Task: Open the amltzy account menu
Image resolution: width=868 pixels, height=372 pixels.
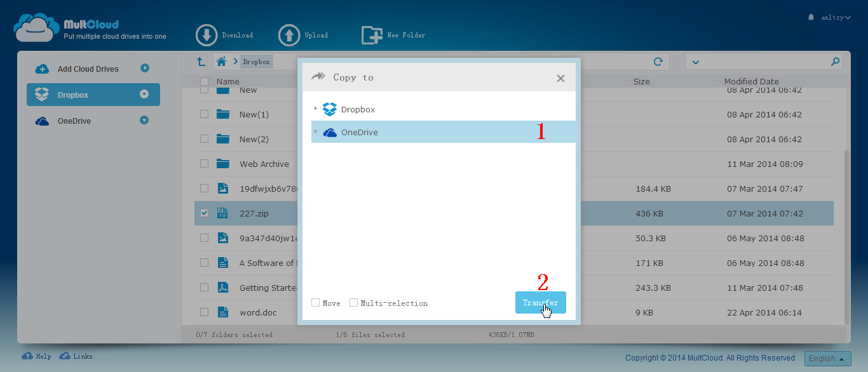Action: (834, 18)
